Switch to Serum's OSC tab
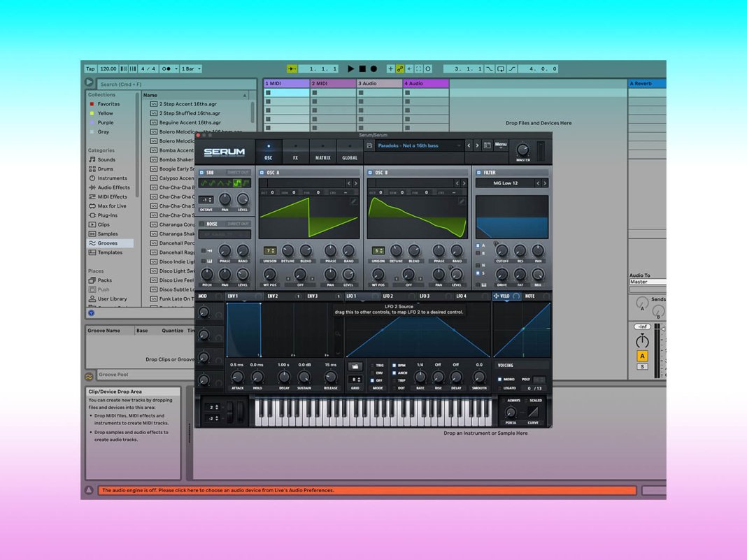The width and height of the screenshot is (747, 560). click(x=268, y=152)
